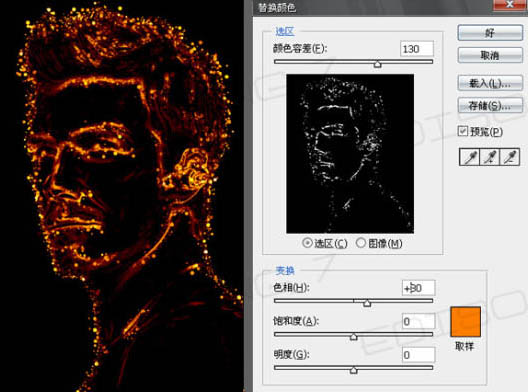The image size is (528, 392).
Task: Select the add-to-sample eyedropper tool
Action: click(490, 157)
